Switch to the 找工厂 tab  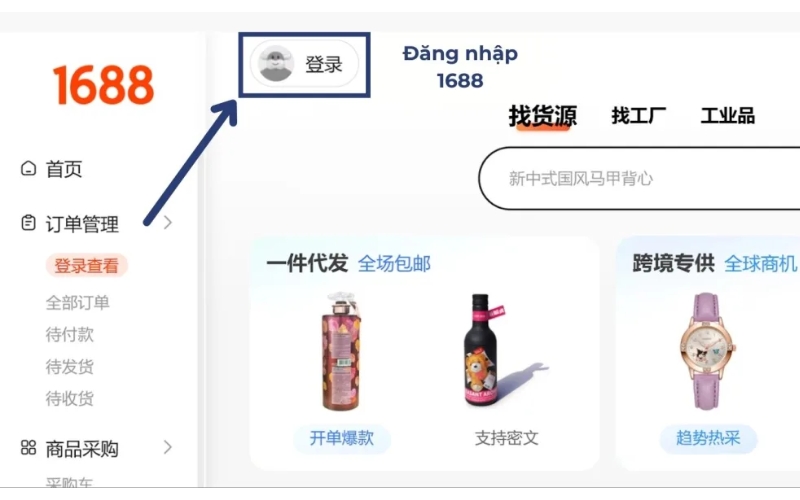(639, 115)
